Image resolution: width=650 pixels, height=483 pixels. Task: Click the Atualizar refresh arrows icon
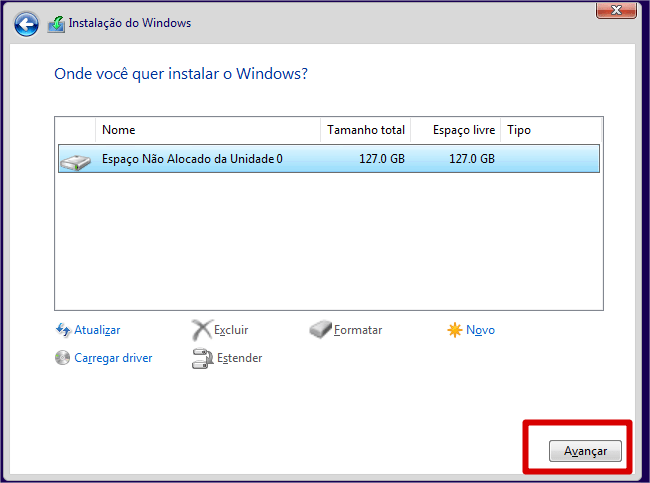[x=63, y=330]
